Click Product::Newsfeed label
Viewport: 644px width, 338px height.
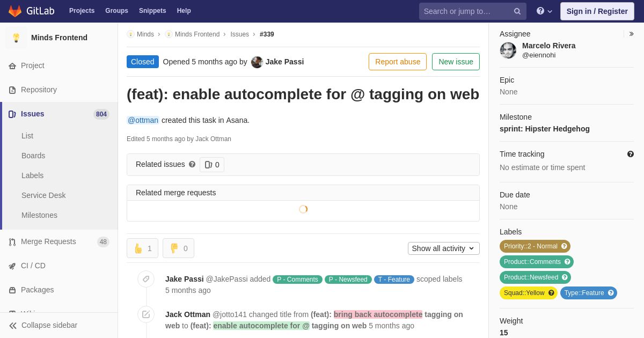point(535,277)
